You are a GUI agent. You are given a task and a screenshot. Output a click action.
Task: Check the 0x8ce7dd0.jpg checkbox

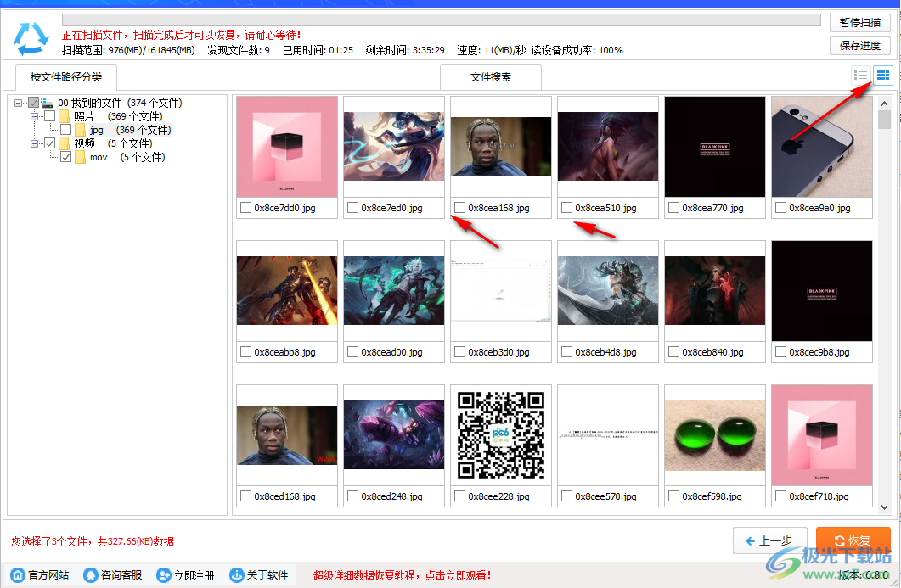244,207
